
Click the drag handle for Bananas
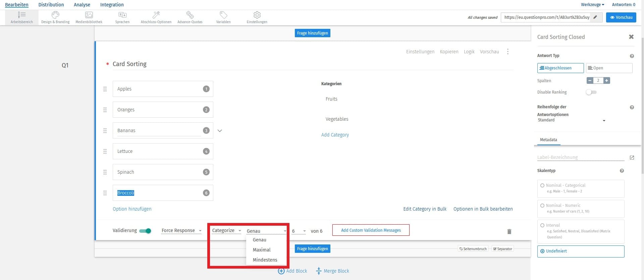(105, 130)
